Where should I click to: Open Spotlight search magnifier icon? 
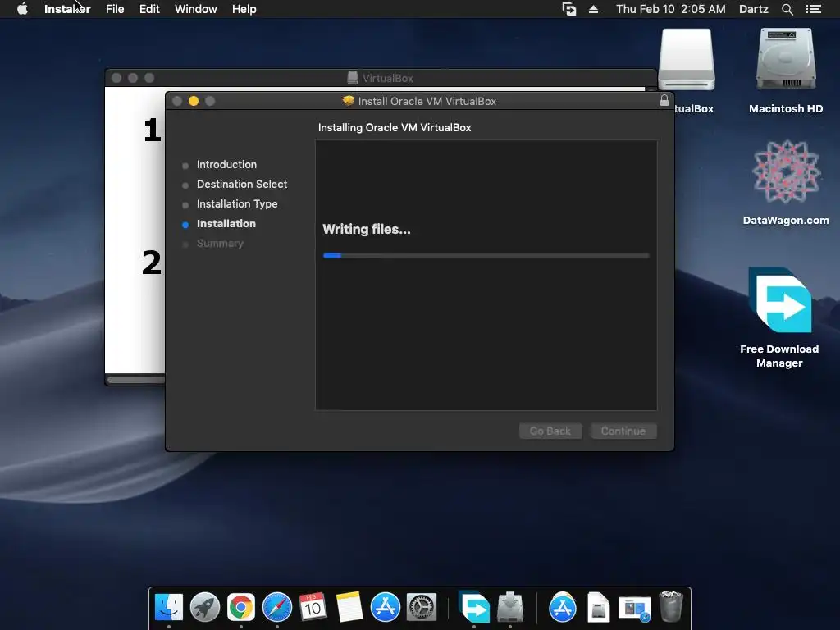click(787, 9)
